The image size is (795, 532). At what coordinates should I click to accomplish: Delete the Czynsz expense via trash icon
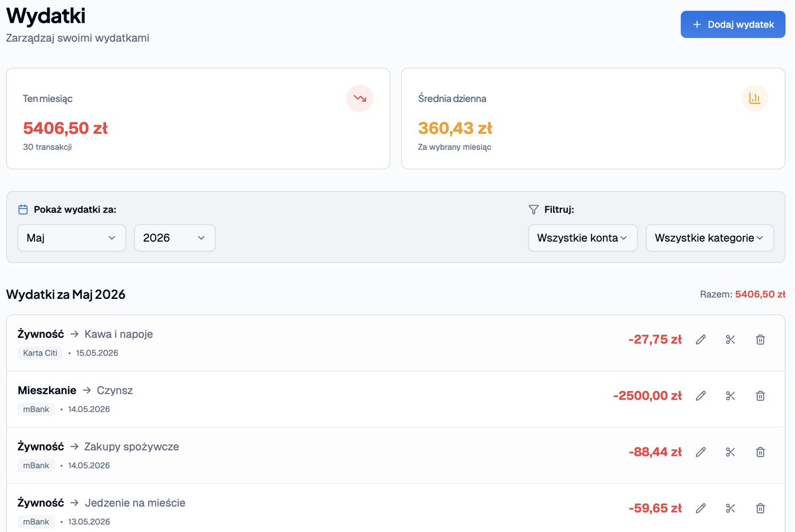[761, 396]
